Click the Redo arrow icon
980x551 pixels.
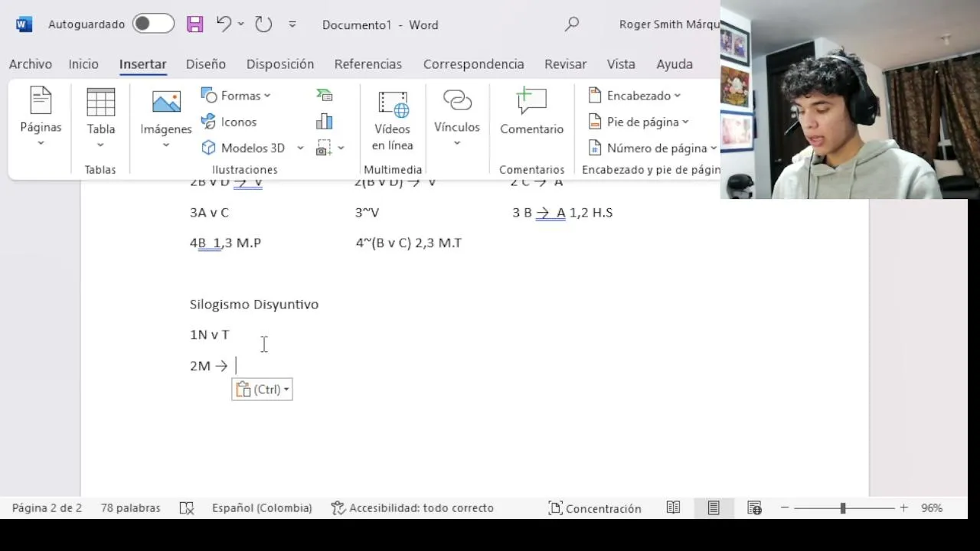tap(263, 24)
